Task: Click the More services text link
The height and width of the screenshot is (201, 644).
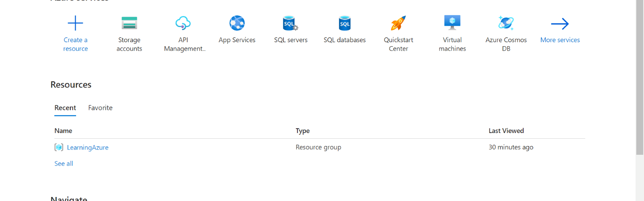Action: point(560,40)
